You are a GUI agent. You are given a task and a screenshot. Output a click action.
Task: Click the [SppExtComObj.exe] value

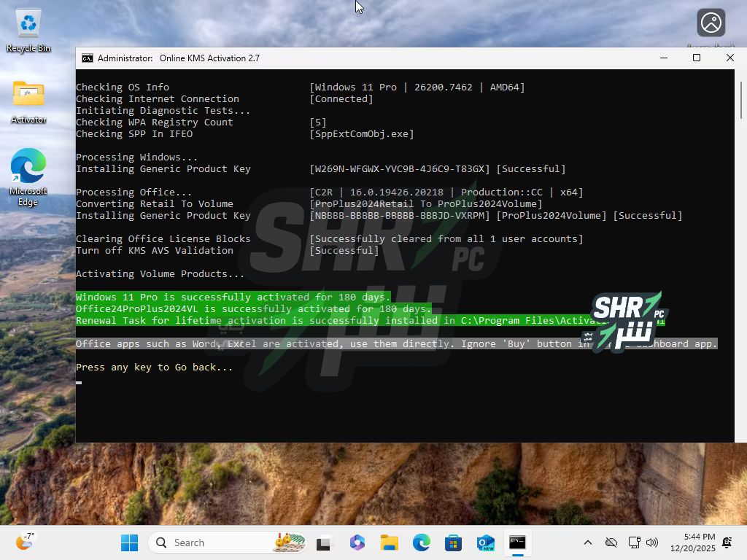point(362,134)
